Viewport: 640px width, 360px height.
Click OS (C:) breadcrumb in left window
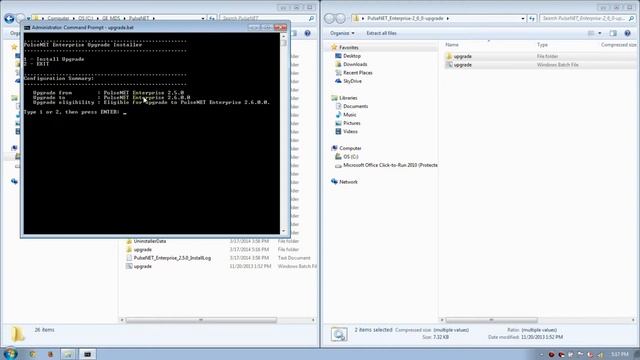click(85, 18)
